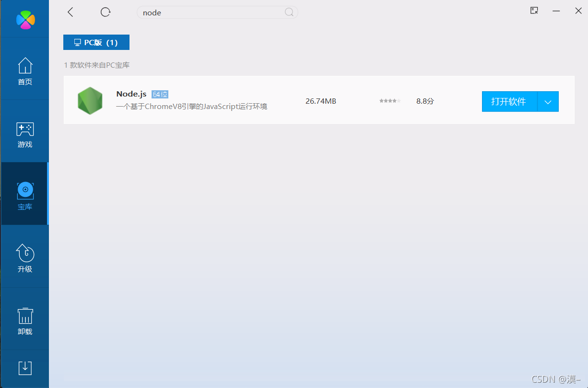
Task: Click the 打开软件 button
Action: [x=509, y=101]
